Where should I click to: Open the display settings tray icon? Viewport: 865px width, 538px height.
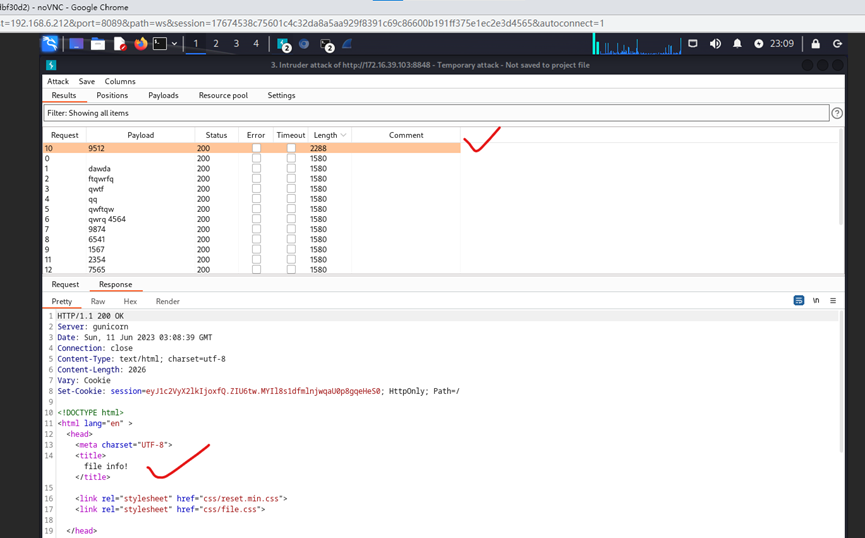693,44
